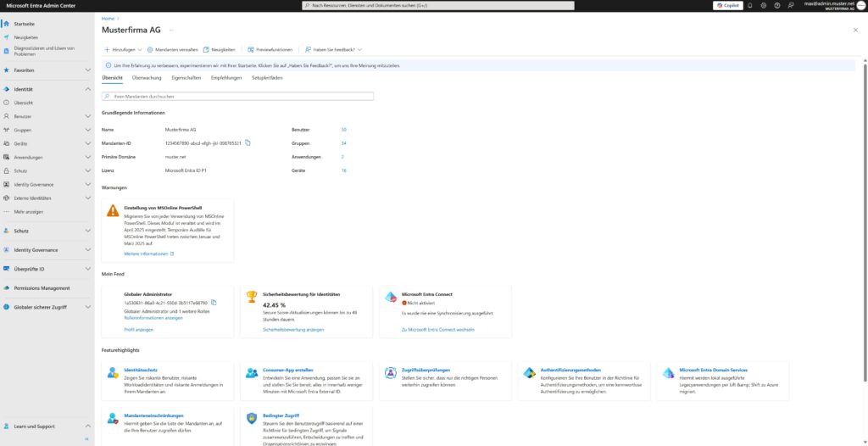Expand the Anwendungen chevron in sidebar
The width and height of the screenshot is (868, 446).
pyautogui.click(x=87, y=158)
